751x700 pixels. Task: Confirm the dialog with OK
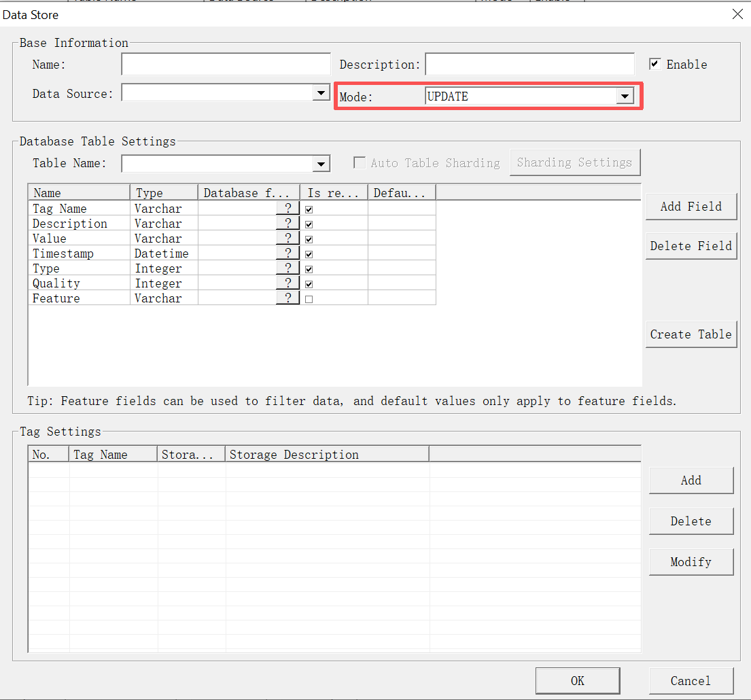coord(577,680)
